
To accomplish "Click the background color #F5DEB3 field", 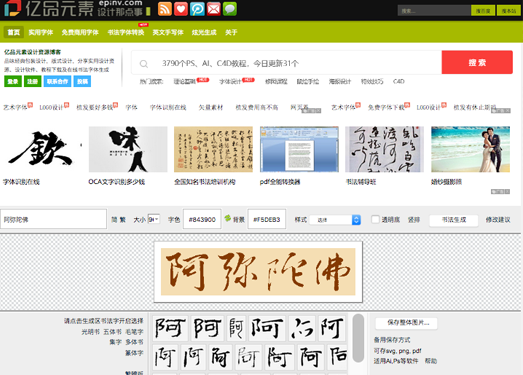I will pyautogui.click(x=267, y=219).
